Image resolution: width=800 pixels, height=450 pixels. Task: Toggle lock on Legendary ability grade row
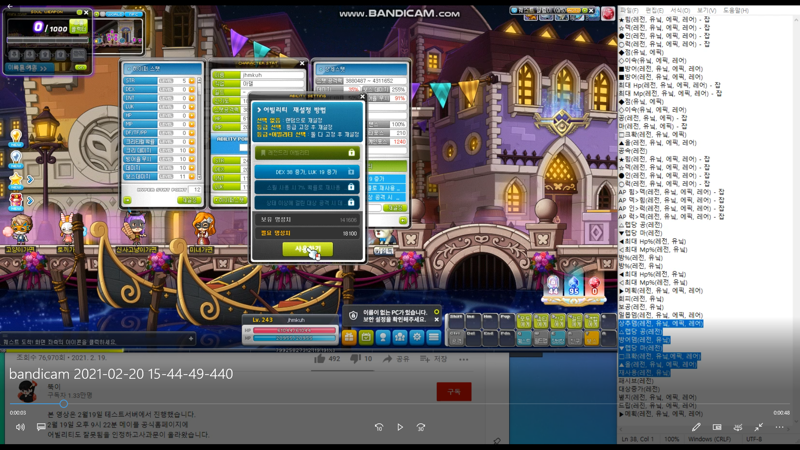(x=352, y=153)
